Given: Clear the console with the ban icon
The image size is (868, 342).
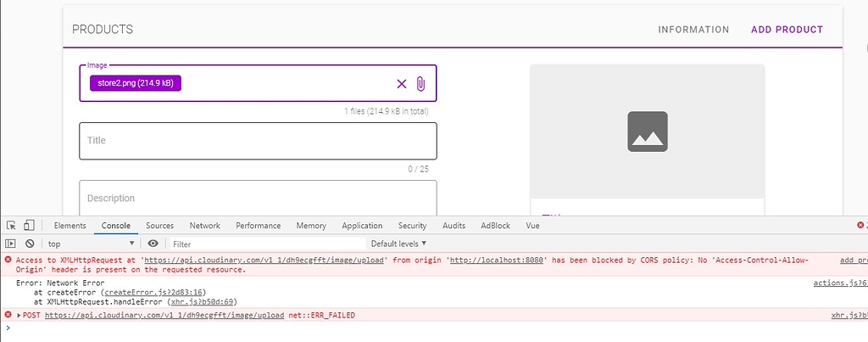Looking at the screenshot, I should point(29,244).
